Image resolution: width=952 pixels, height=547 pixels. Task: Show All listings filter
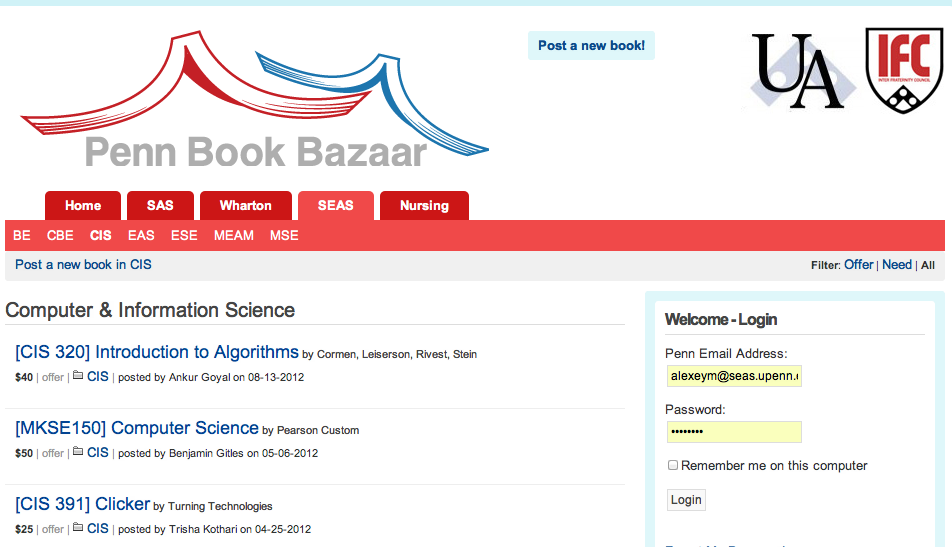(x=928, y=265)
